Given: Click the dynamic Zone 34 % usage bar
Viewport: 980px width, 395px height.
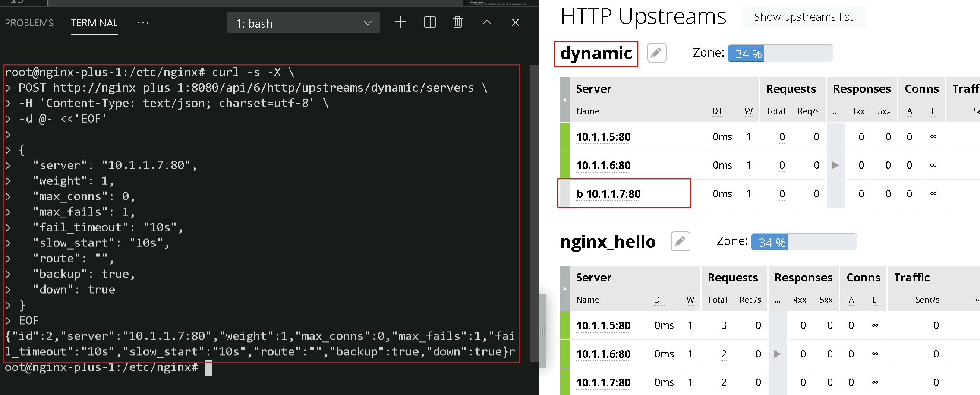Looking at the screenshot, I should (x=780, y=54).
